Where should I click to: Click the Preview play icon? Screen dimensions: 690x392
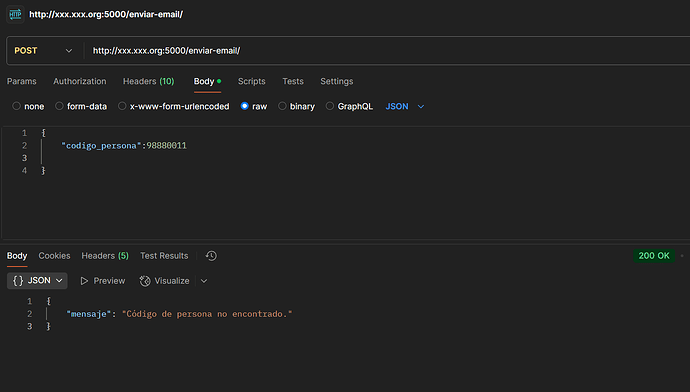click(84, 281)
